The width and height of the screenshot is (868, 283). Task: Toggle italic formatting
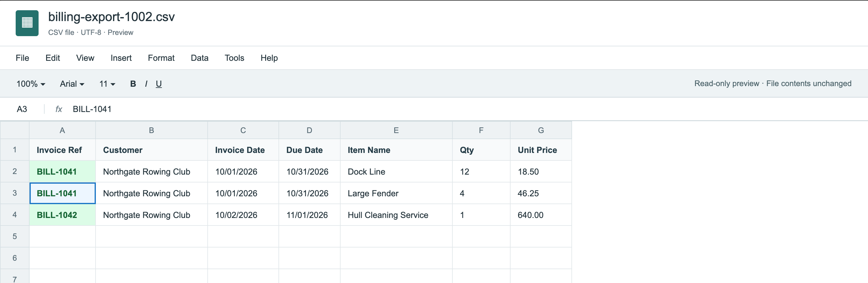[146, 84]
